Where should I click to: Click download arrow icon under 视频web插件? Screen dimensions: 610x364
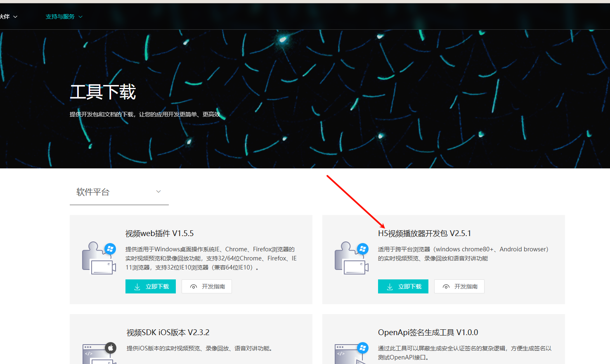pos(137,286)
